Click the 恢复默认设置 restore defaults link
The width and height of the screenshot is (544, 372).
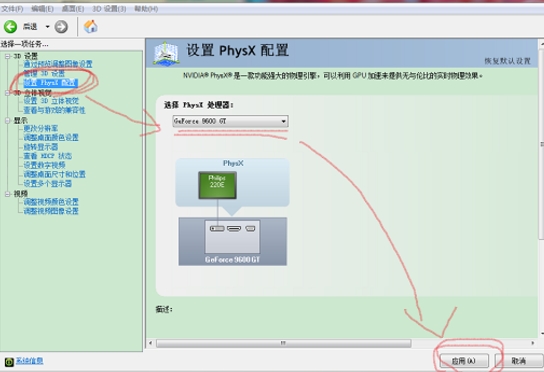(x=507, y=61)
